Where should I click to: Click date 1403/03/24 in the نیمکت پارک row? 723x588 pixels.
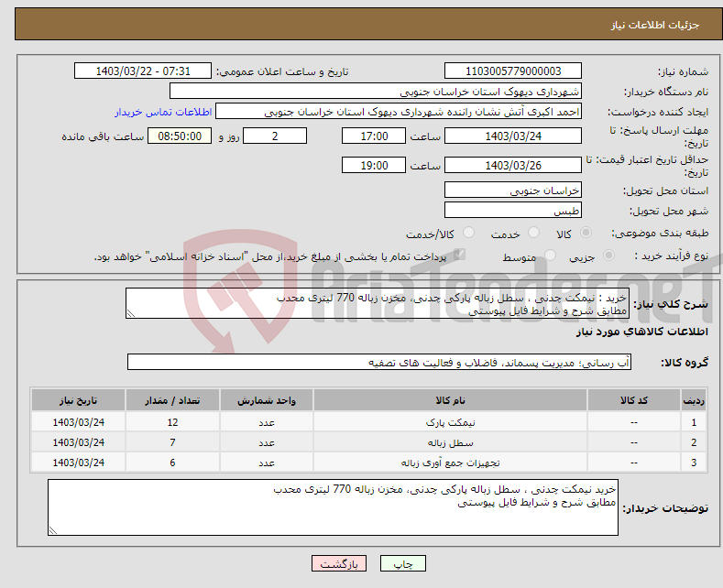point(79,422)
